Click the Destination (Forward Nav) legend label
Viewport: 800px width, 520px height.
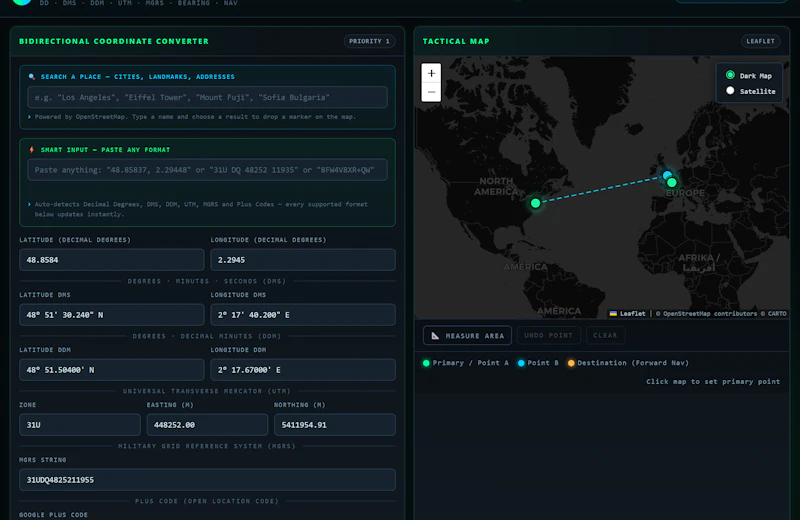click(x=633, y=363)
